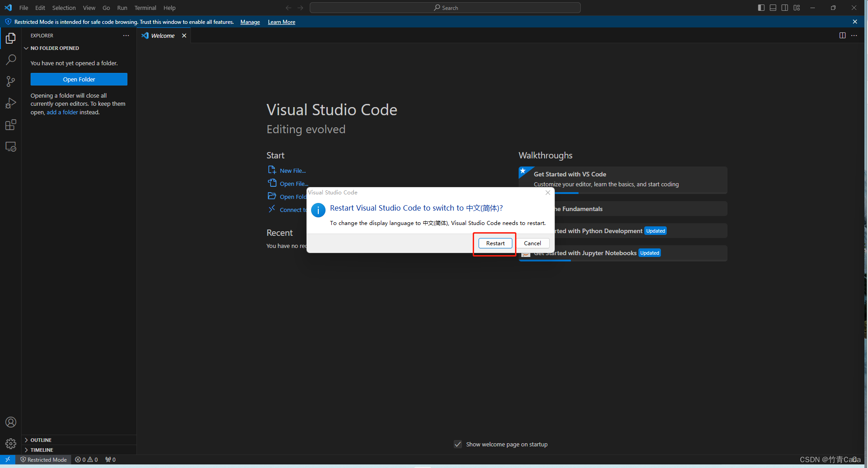868x468 pixels.
Task: Collapse the No Folder Opened section
Action: (79, 48)
